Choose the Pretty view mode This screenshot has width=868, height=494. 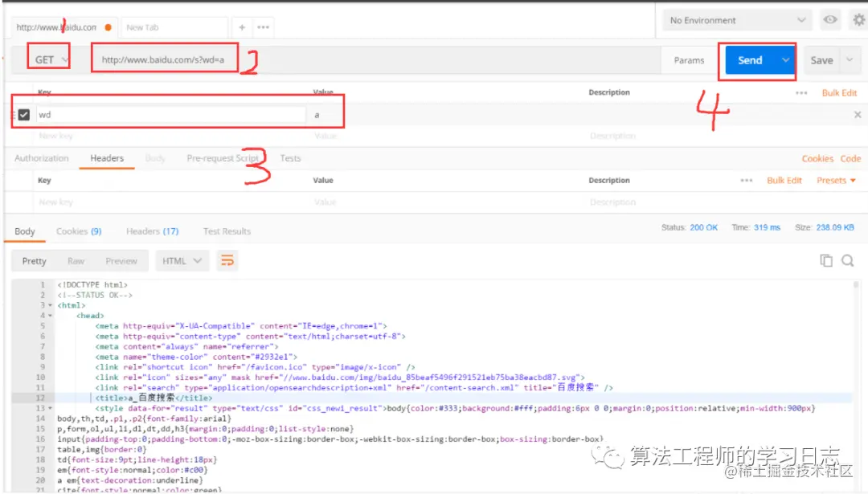click(34, 261)
